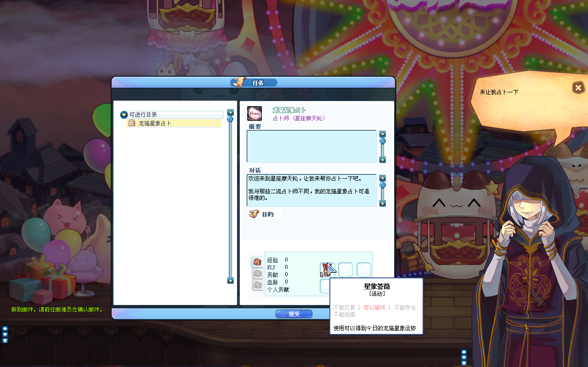Click the 星象签筒 reward item slot

327,270
